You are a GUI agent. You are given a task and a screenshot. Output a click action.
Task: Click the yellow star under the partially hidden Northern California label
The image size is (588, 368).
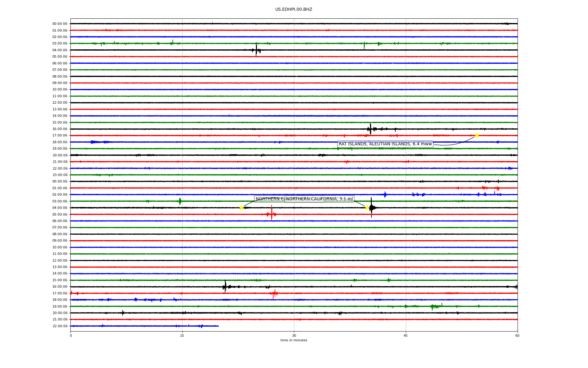241,208
